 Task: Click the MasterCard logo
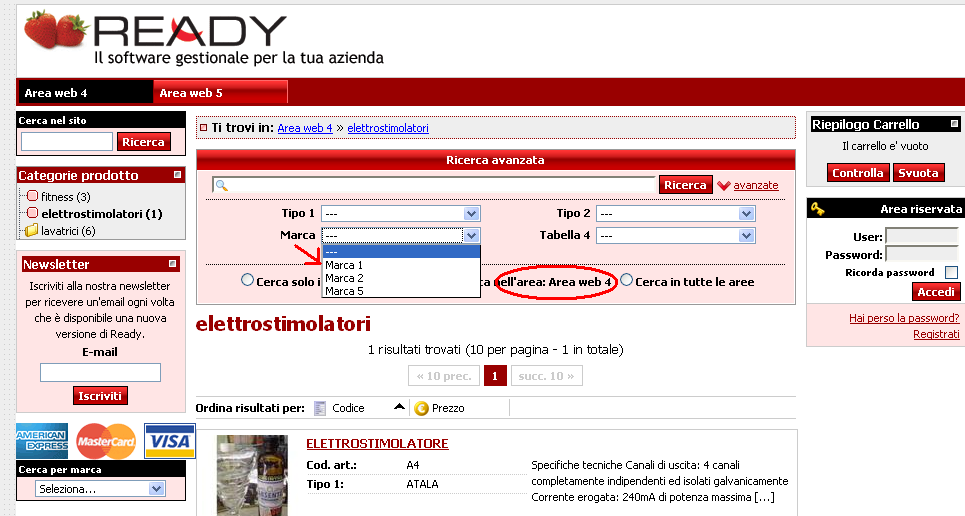point(106,441)
